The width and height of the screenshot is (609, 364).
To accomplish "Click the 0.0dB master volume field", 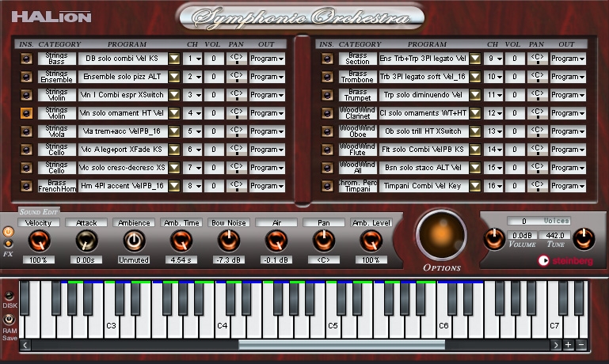I will tap(522, 236).
